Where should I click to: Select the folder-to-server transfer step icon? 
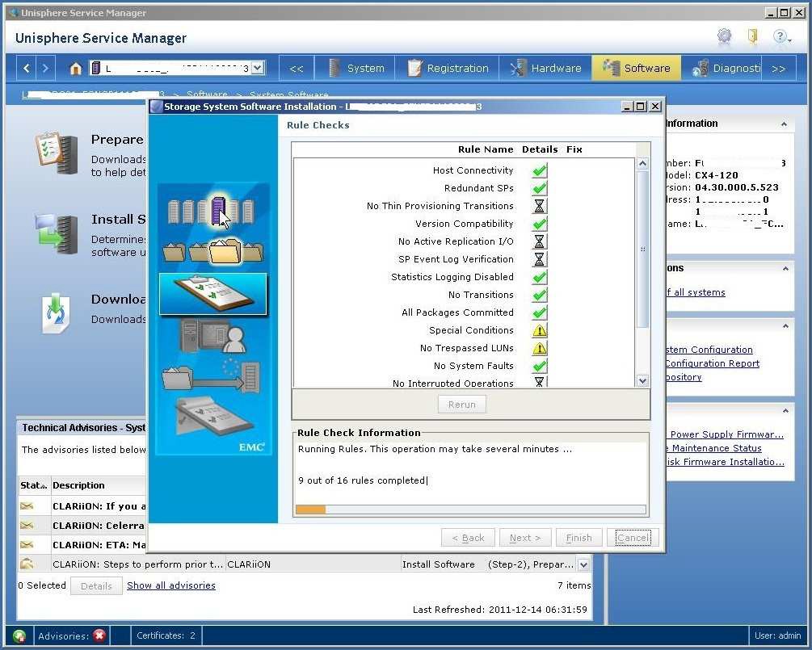coord(211,375)
